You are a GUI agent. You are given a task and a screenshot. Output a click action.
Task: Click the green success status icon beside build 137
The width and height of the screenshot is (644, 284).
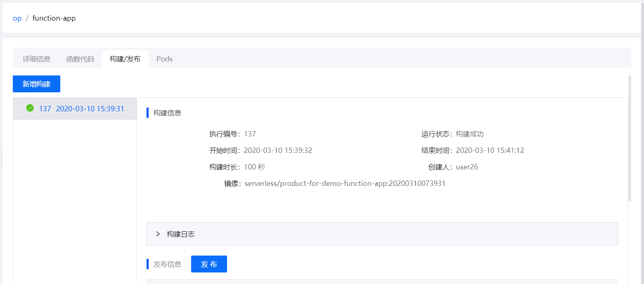tap(30, 108)
